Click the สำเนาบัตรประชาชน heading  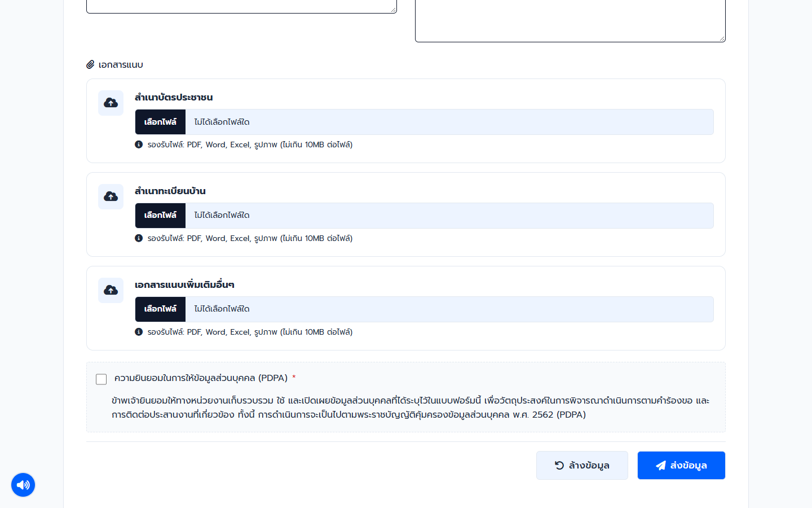174,97
